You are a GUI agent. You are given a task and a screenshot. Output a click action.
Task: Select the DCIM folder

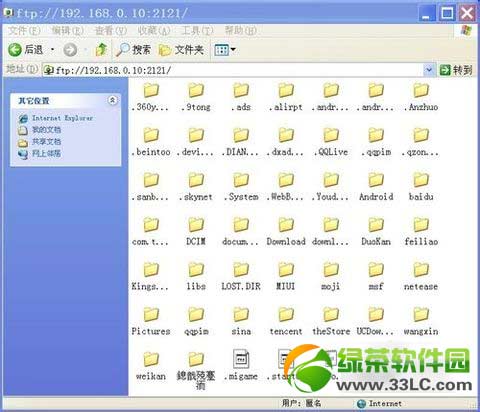(x=196, y=231)
